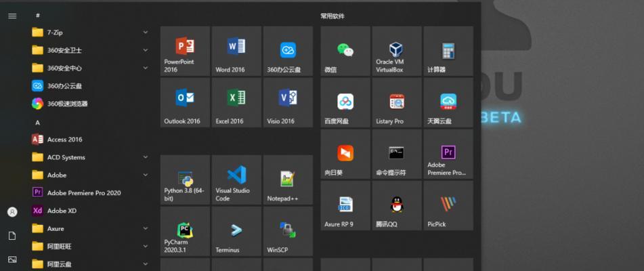Open the PyCharm 2020.3.1 tile
The height and width of the screenshot is (271, 644).
click(185, 231)
